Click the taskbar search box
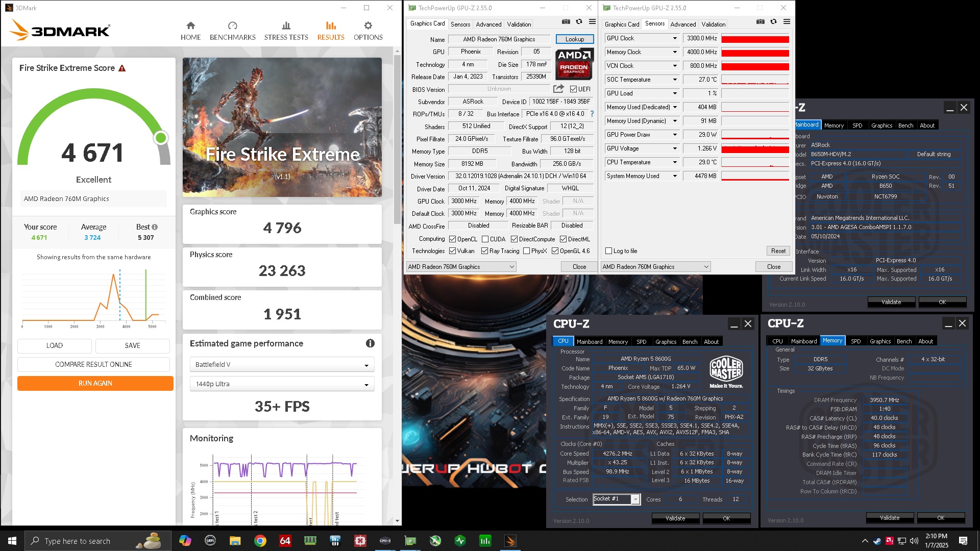Screen dimensions: 980x551 point(97,541)
